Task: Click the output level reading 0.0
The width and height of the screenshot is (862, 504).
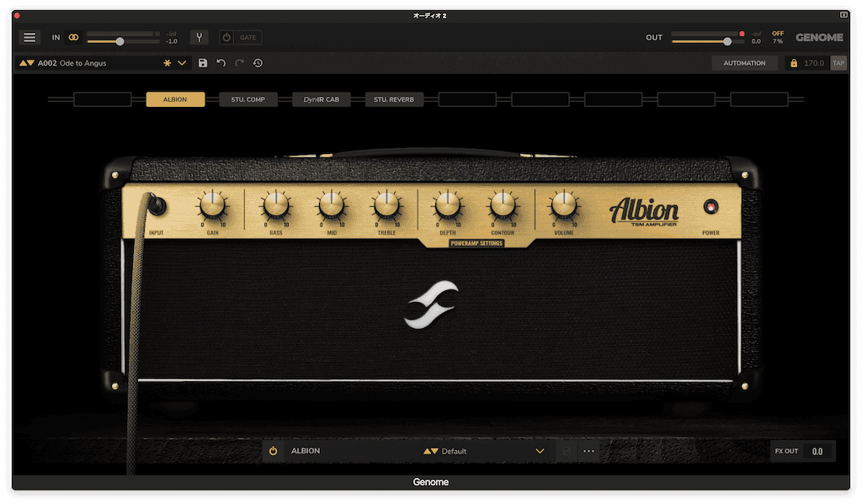Action: point(757,41)
